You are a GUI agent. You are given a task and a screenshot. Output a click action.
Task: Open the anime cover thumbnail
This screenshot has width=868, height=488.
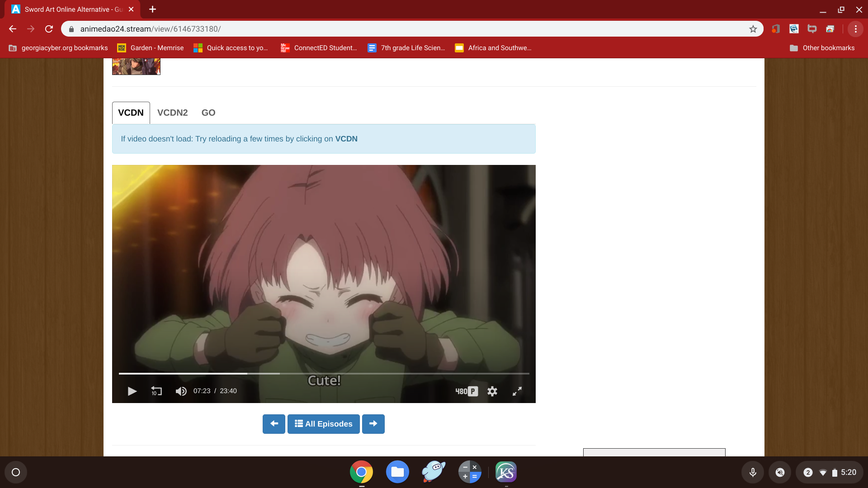136,66
